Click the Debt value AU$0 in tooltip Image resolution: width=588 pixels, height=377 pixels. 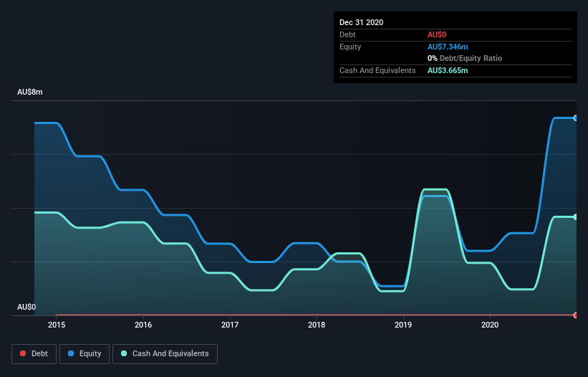pos(437,34)
